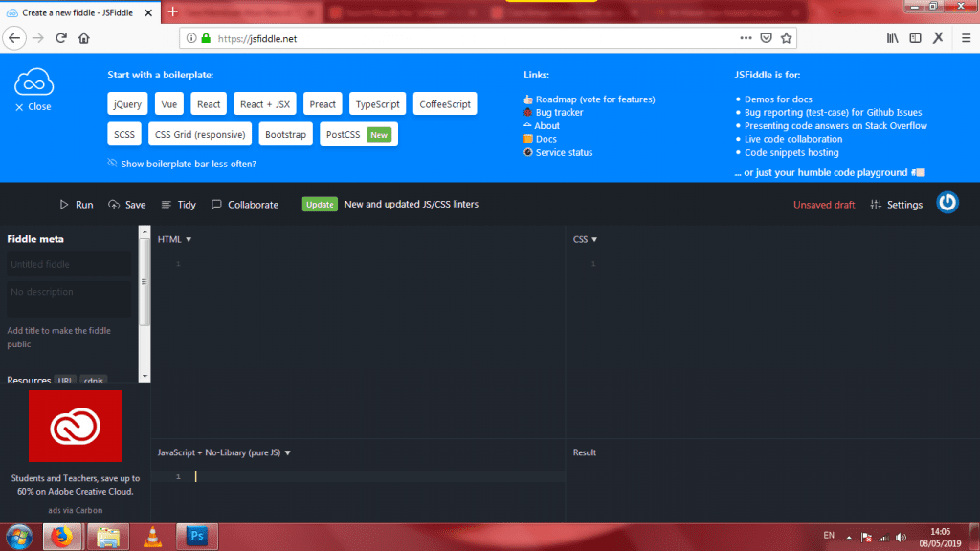The image size is (980, 551).
Task: Choose the Preact boilerplate
Action: [323, 103]
